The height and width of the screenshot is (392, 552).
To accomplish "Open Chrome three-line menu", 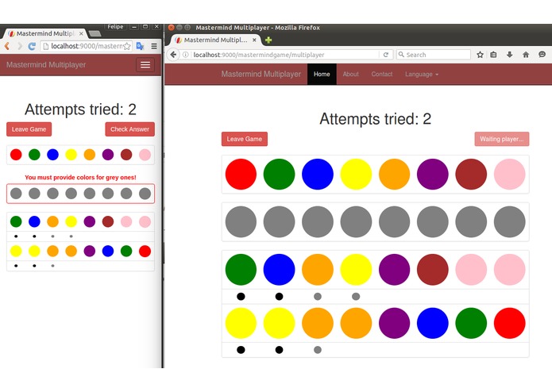I will click(154, 46).
